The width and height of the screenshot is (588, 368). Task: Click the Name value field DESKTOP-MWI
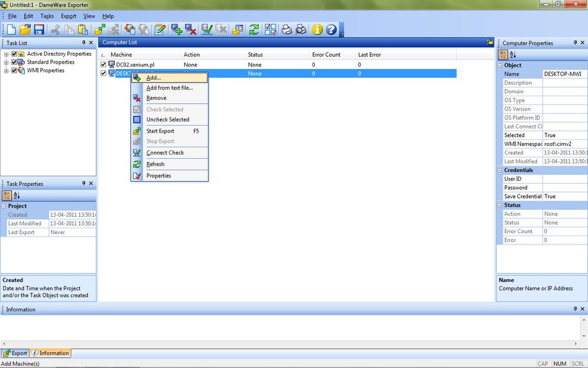coord(565,74)
